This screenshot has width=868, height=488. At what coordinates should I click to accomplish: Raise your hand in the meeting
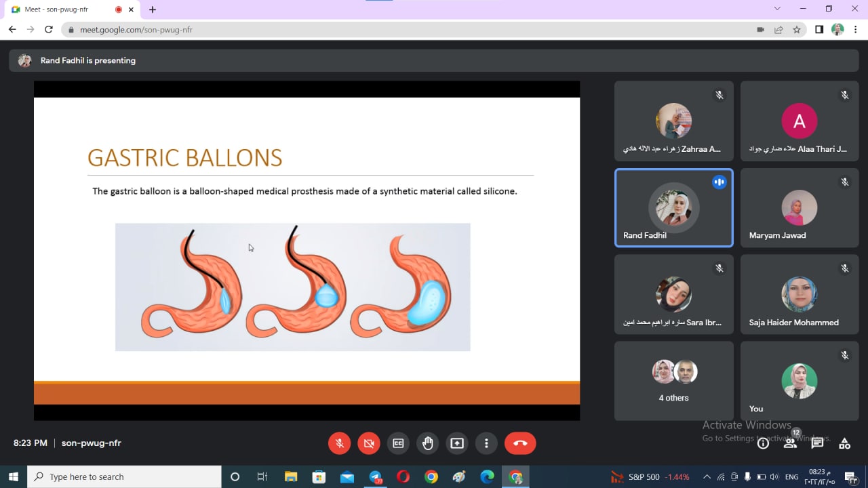[x=428, y=443]
